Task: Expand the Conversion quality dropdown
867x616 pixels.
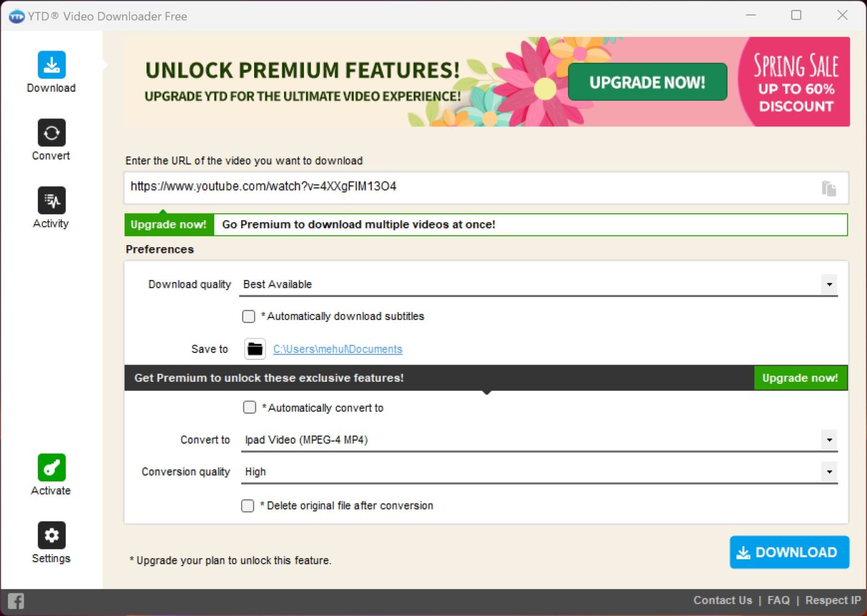Action: [829, 471]
